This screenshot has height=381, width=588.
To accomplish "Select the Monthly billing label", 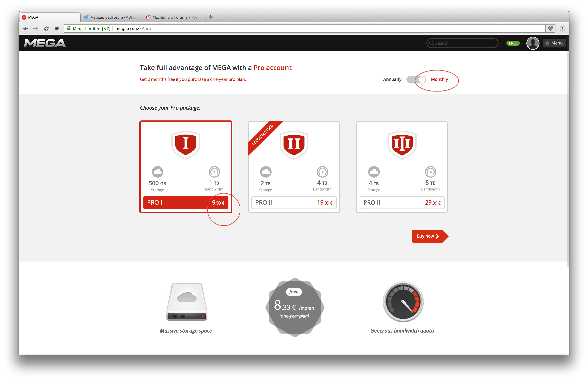I will tap(439, 80).
